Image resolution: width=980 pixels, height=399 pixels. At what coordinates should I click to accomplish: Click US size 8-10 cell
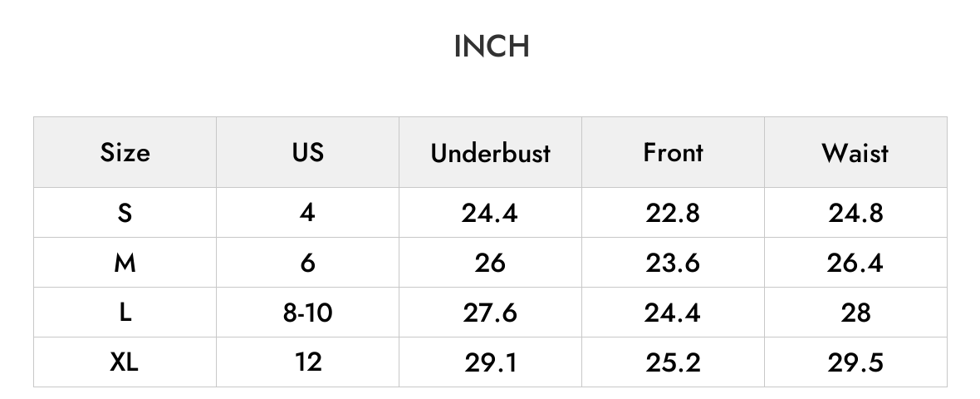click(x=307, y=312)
